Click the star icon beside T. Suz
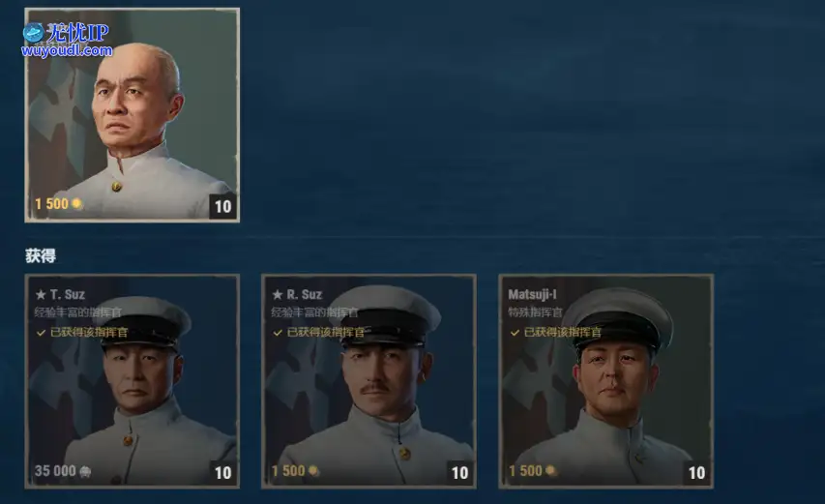This screenshot has height=504, width=825. [x=41, y=295]
